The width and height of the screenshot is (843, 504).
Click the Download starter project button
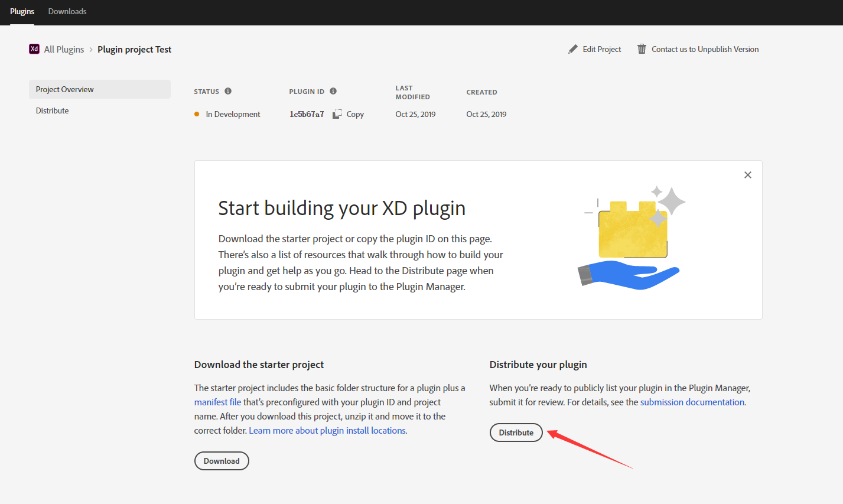point(222,461)
